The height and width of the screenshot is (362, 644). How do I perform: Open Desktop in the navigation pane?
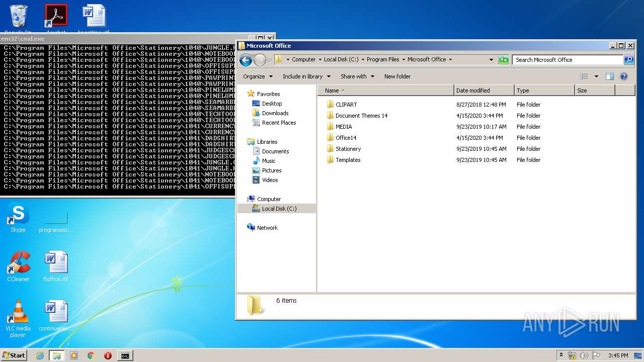click(x=272, y=104)
